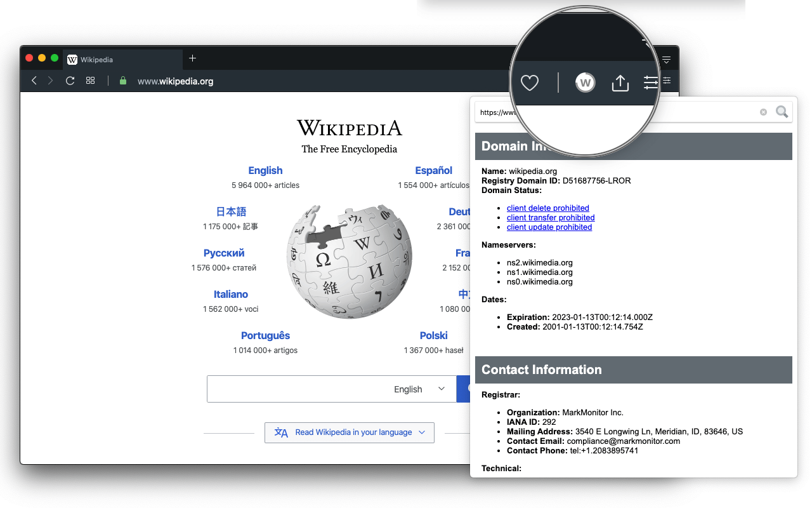Minimize the window with the yellow button

[x=42, y=58]
